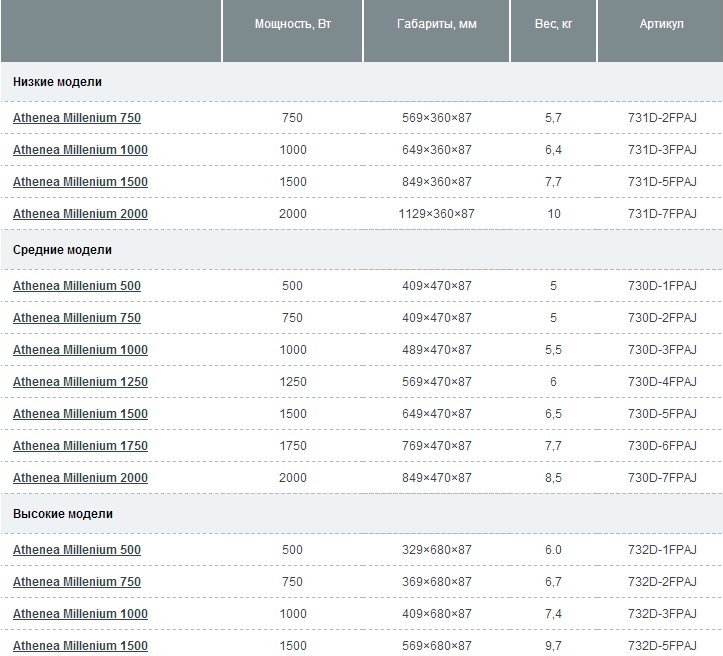Click power value 1750

pos(293,446)
